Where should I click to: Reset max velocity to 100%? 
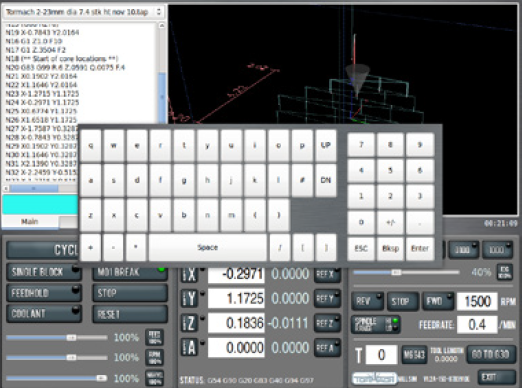click(154, 378)
